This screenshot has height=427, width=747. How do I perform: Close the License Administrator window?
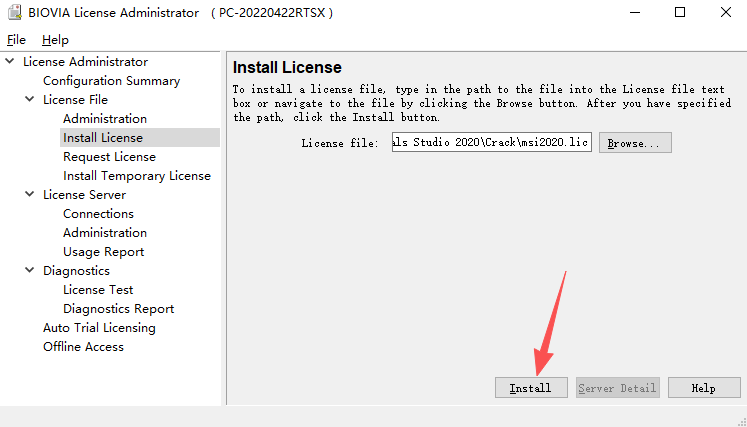coord(726,12)
